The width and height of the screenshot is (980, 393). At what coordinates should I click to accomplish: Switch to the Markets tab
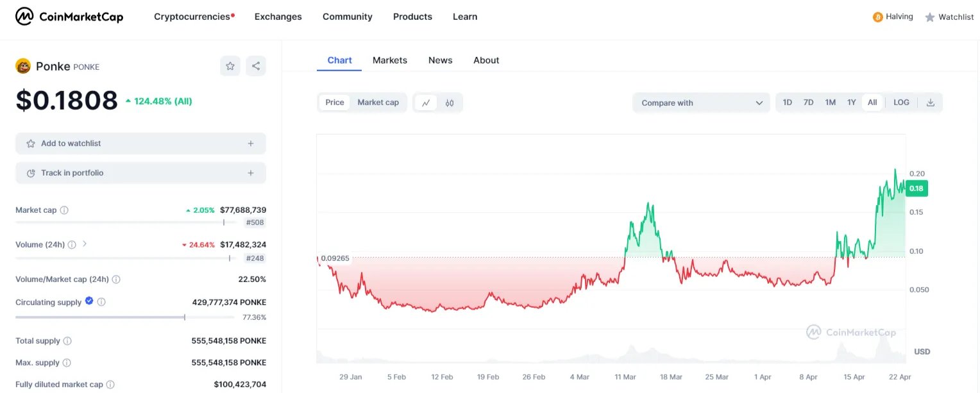[389, 60]
